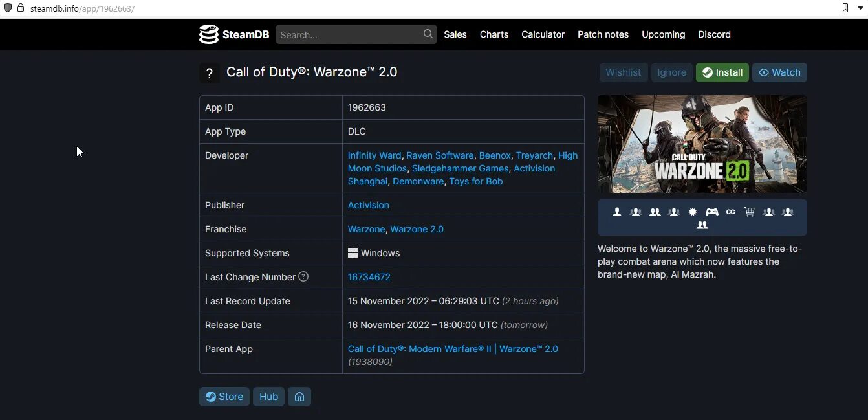Image resolution: width=868 pixels, height=420 pixels.
Task: Open the Modern Warfare II parent app link
Action: click(x=453, y=349)
